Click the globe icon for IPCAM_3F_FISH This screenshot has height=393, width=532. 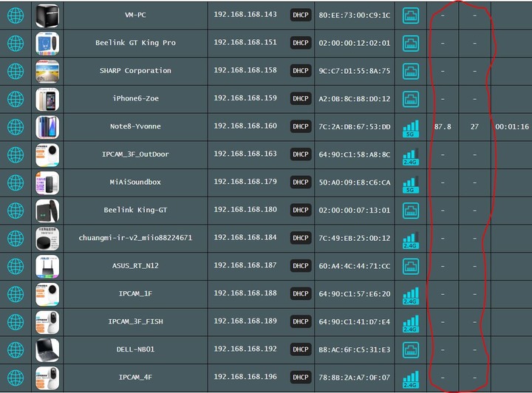tap(16, 322)
